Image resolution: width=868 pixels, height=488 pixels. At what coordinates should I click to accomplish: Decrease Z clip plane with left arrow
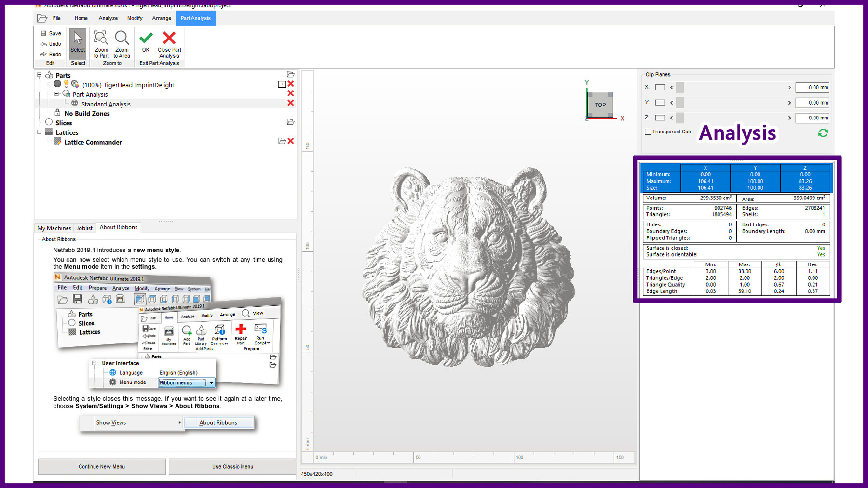[x=671, y=118]
